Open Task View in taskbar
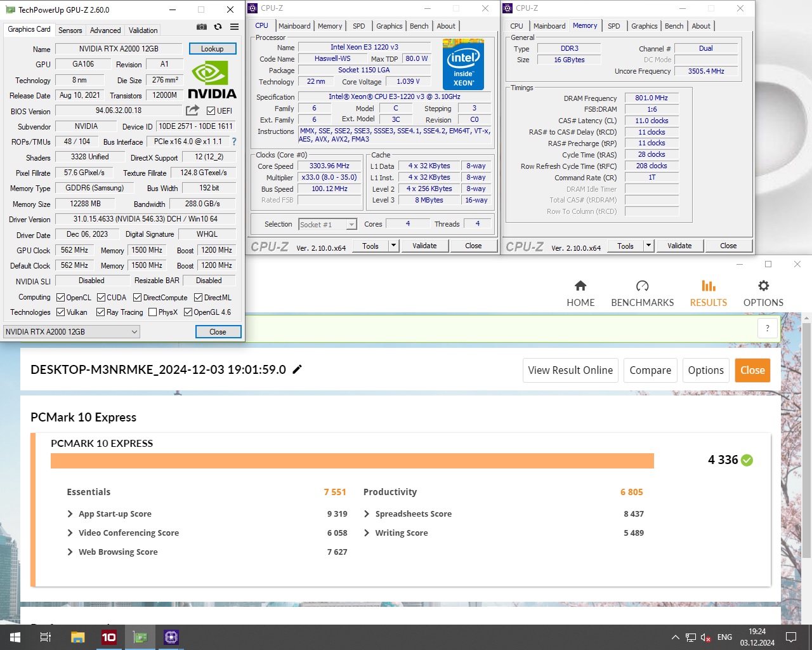Image resolution: width=812 pixels, height=650 pixels. [46, 637]
